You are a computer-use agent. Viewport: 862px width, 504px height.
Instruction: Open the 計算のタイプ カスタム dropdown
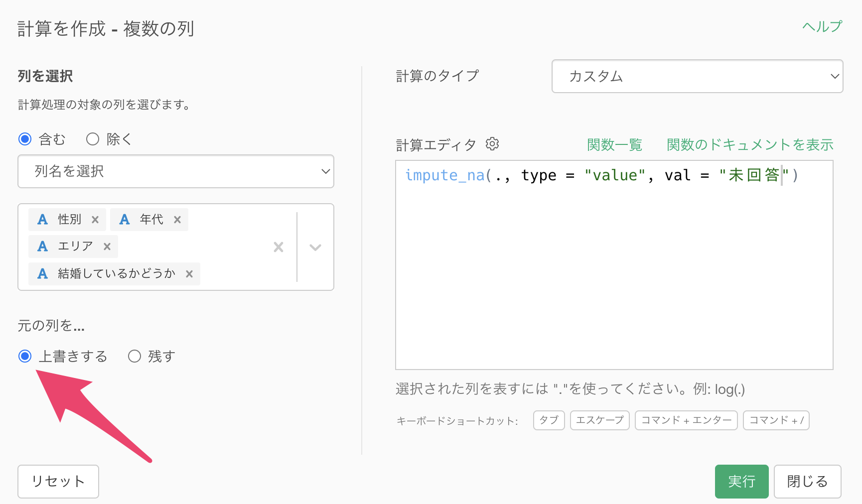coord(697,76)
